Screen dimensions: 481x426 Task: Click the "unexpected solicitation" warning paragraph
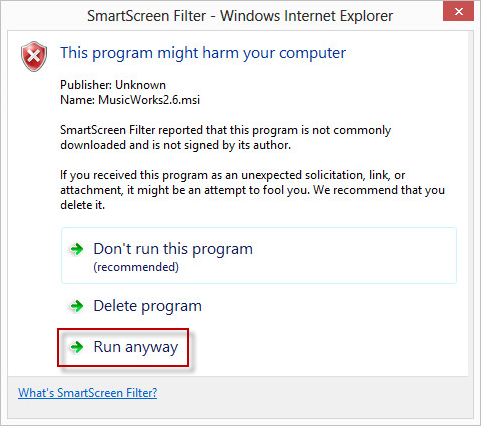point(252,190)
